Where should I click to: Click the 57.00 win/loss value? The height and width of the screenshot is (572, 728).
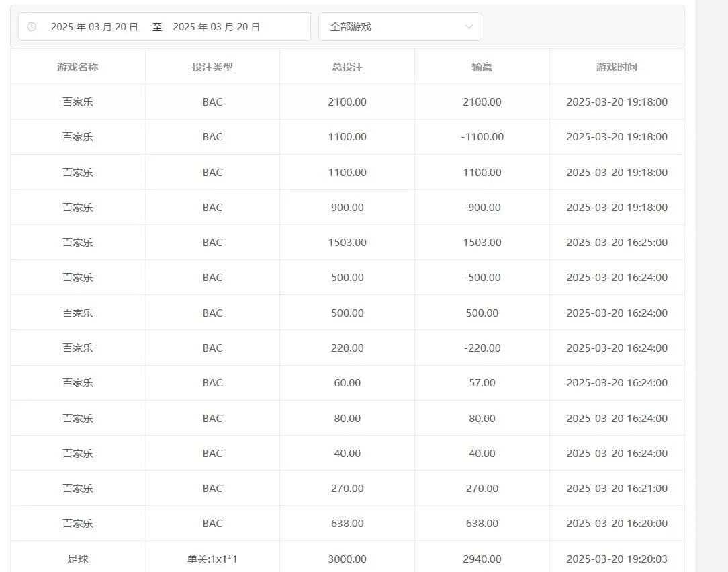(x=482, y=383)
